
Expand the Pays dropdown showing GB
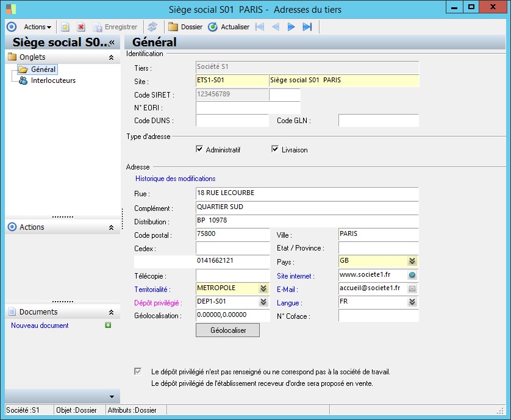click(412, 261)
